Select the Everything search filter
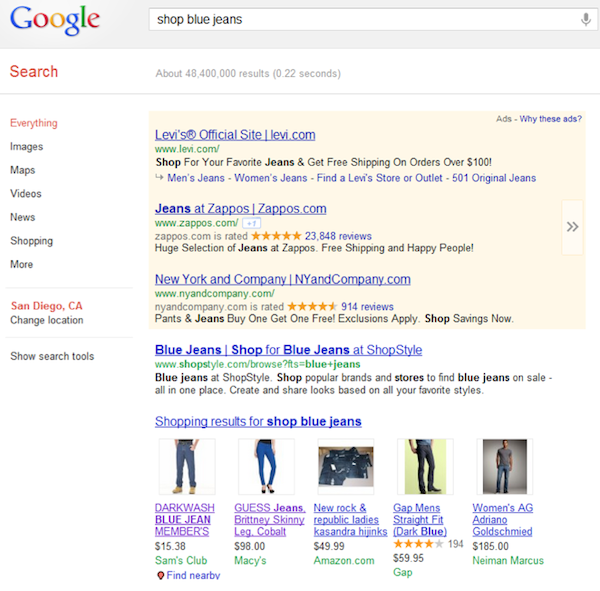The height and width of the screenshot is (591, 600). pos(34,123)
